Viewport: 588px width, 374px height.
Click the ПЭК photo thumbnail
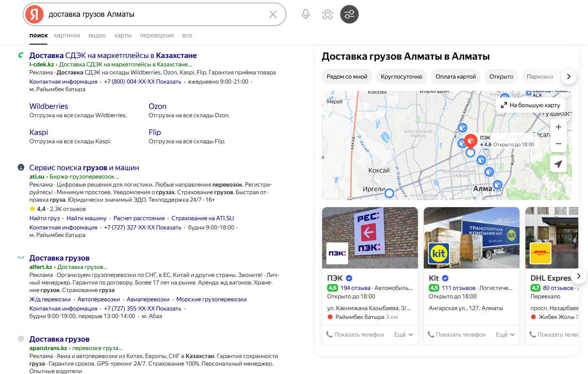370,238
